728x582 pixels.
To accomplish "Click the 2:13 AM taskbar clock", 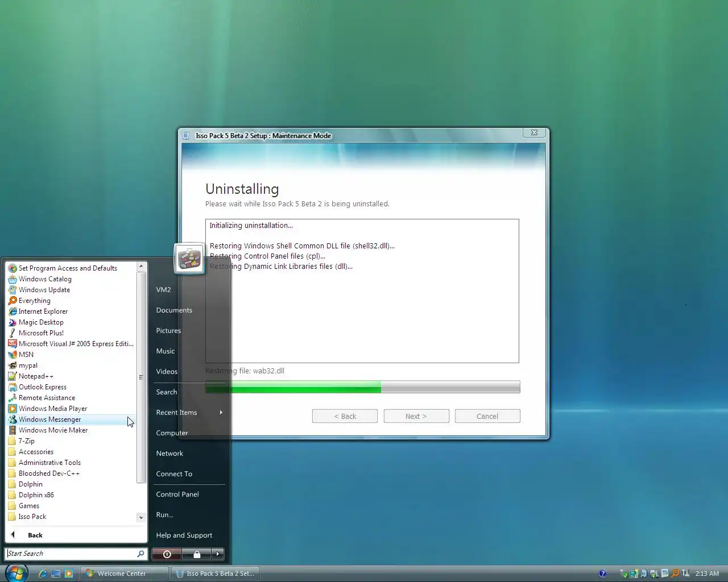I will click(x=707, y=573).
